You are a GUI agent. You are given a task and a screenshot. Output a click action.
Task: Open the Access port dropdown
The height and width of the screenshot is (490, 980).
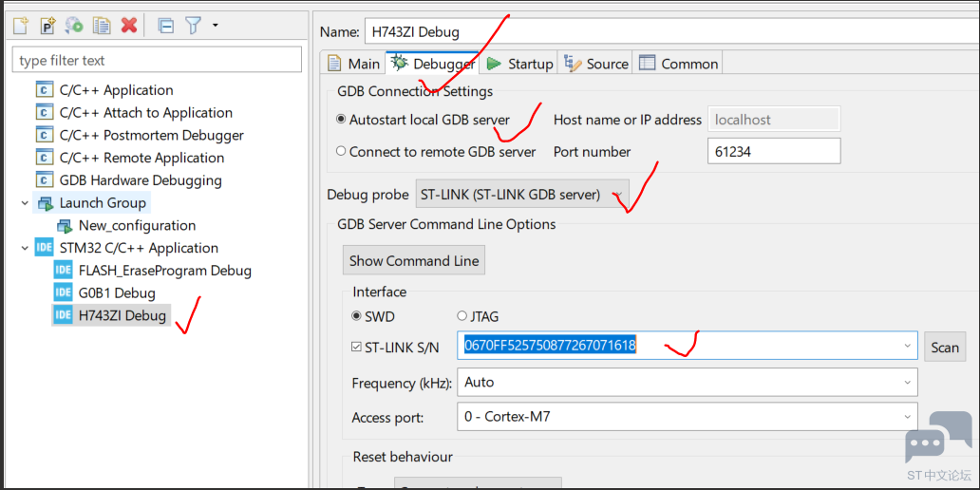coord(688,416)
